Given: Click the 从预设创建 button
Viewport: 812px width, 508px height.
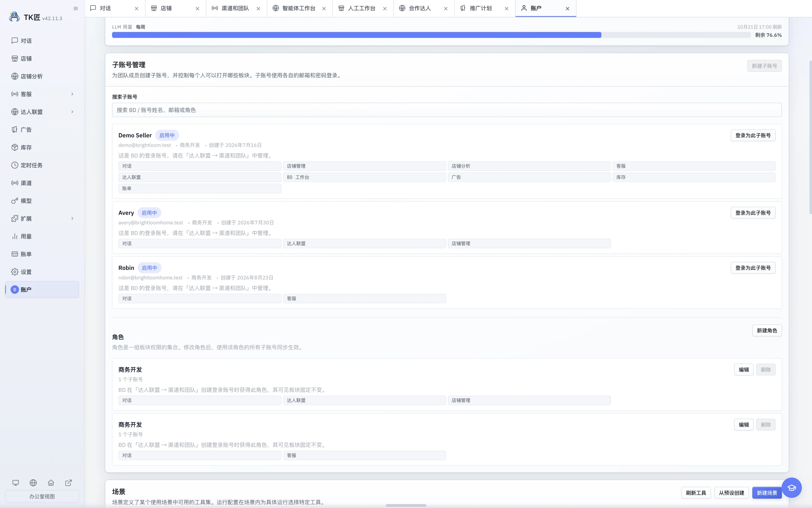Looking at the screenshot, I should 731,493.
